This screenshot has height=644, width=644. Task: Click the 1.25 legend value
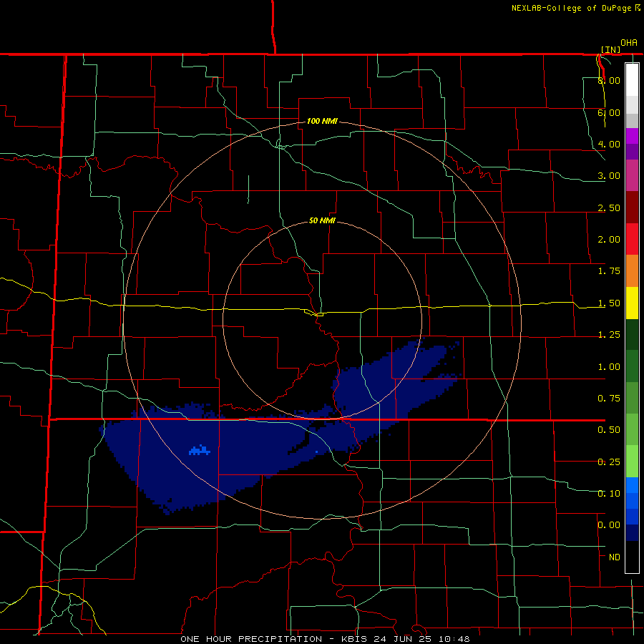point(609,335)
